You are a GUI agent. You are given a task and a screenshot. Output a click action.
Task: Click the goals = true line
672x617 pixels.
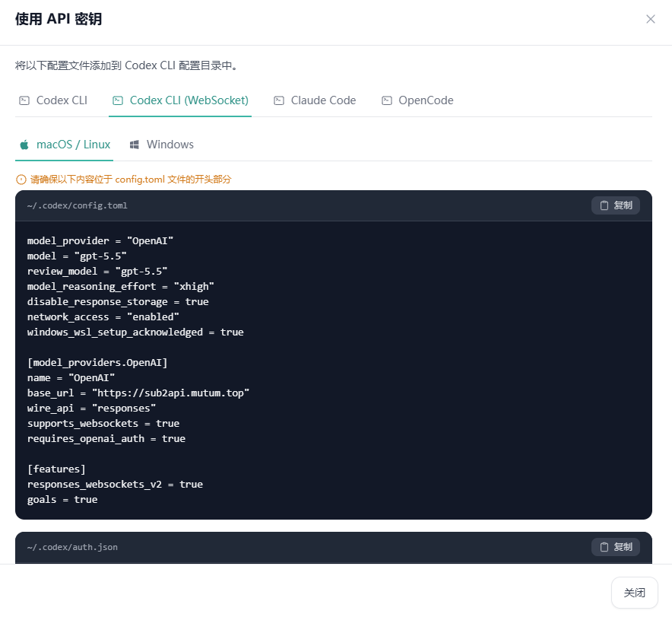[62, 500]
